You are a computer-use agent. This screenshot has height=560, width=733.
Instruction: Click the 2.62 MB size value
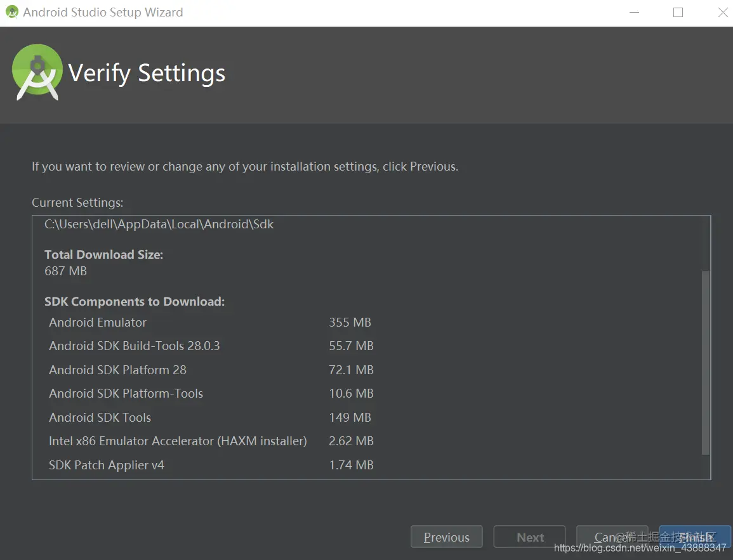click(351, 441)
